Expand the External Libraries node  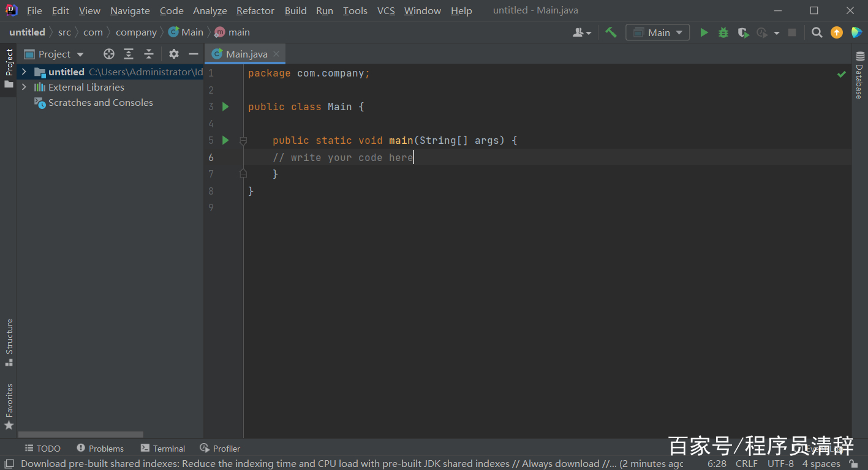[x=24, y=87]
